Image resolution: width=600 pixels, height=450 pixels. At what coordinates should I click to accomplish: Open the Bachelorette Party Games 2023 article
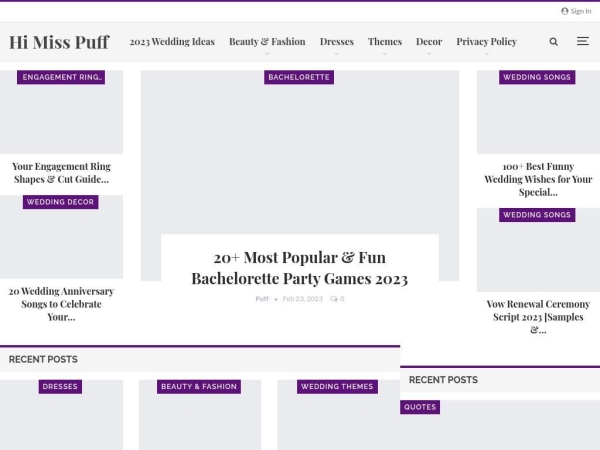(299, 268)
